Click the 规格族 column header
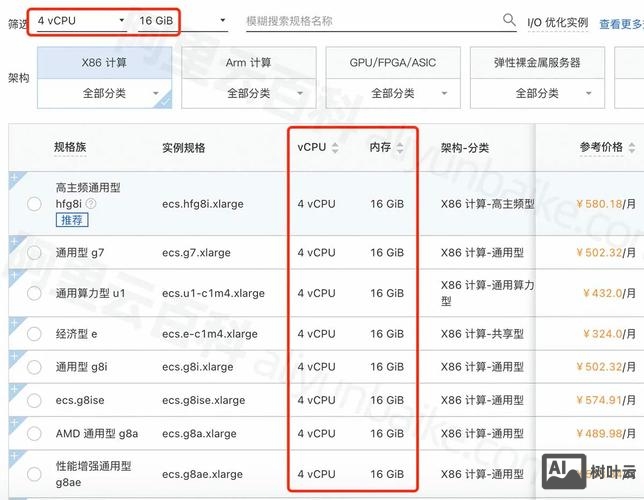Screen dimensions: 644x500 (x=70, y=147)
